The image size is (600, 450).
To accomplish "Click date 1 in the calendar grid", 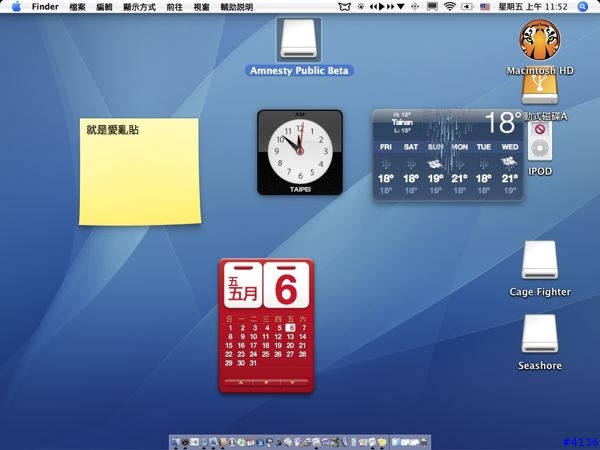I will [230, 328].
